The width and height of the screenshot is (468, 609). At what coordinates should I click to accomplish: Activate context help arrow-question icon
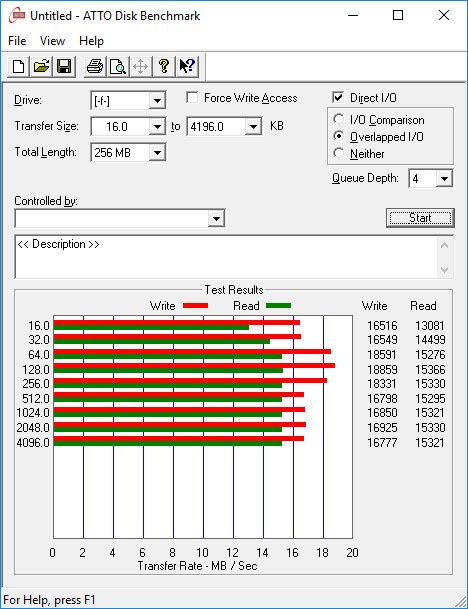pyautogui.click(x=187, y=66)
